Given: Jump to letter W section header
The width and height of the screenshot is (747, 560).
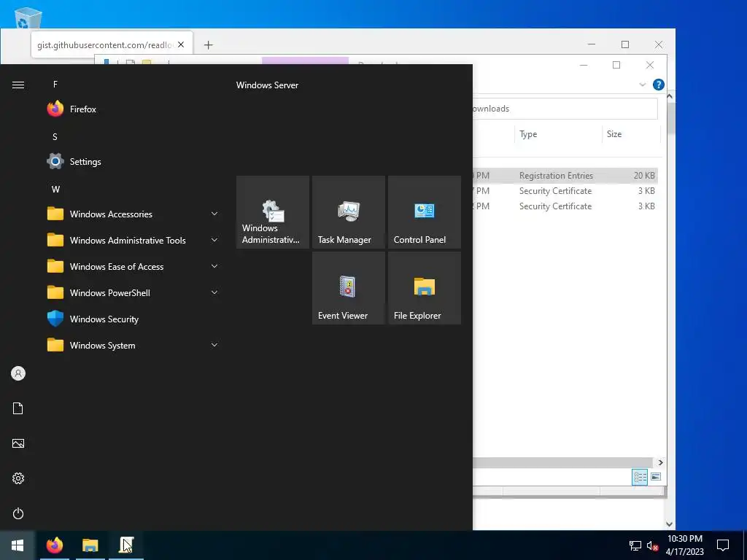Looking at the screenshot, I should [55, 189].
